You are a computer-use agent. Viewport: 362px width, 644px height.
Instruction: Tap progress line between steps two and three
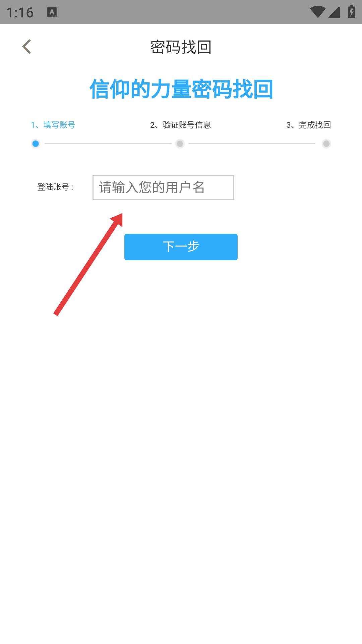[252, 144]
